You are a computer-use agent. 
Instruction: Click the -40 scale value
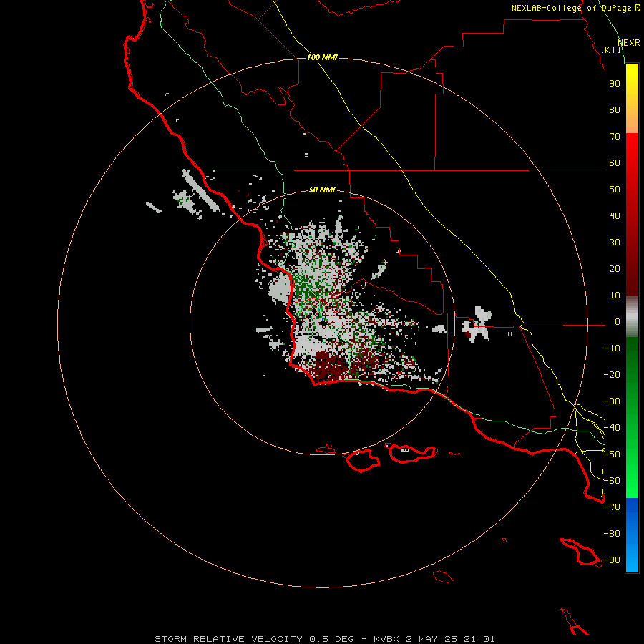612,428
